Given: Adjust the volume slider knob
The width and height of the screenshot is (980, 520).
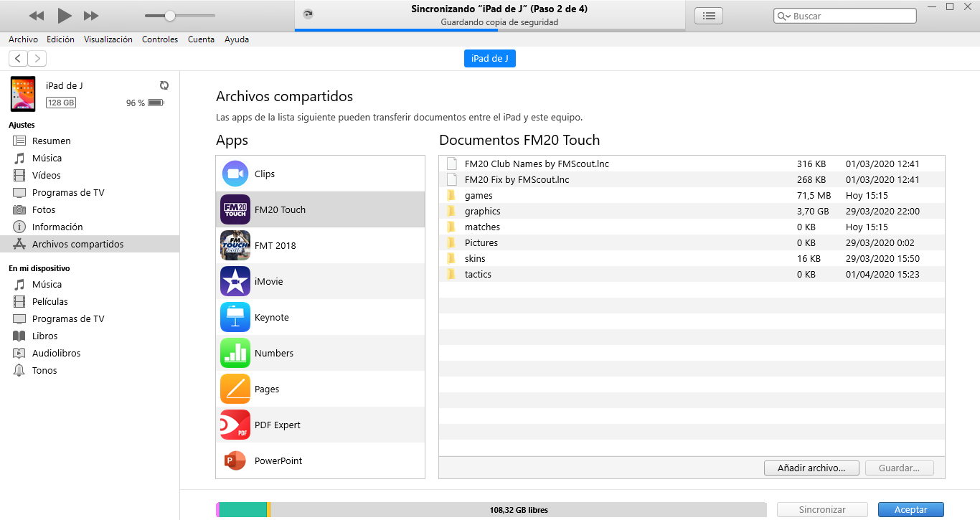Looking at the screenshot, I should coord(170,16).
